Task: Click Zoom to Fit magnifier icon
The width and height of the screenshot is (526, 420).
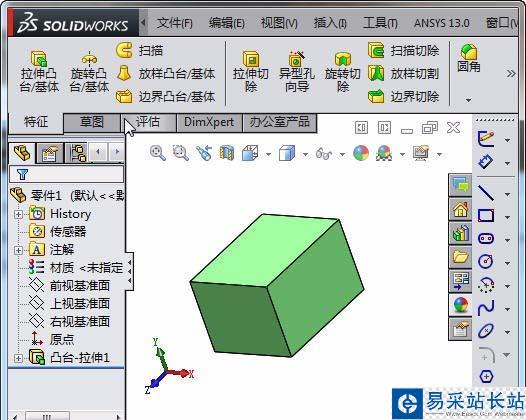Action: coord(158,153)
